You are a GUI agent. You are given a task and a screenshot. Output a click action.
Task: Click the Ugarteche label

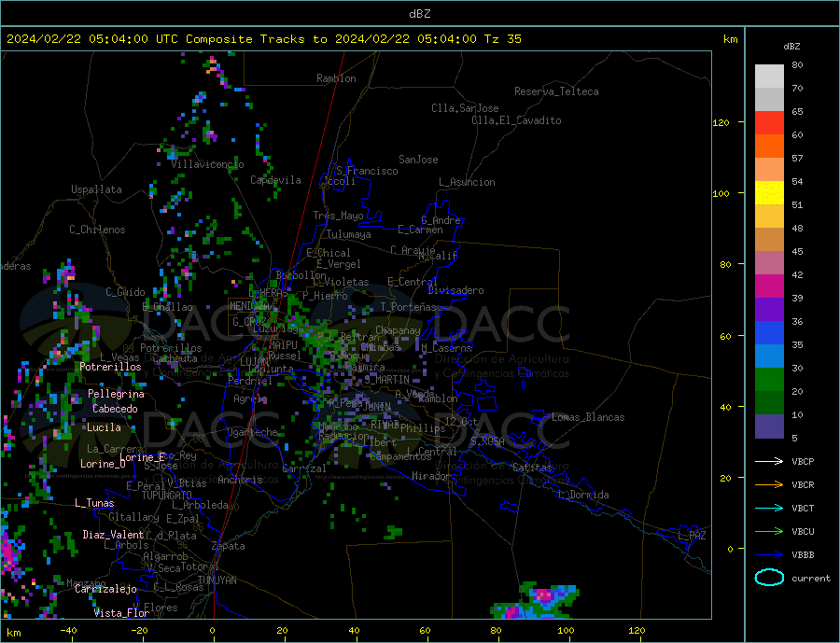[252, 432]
